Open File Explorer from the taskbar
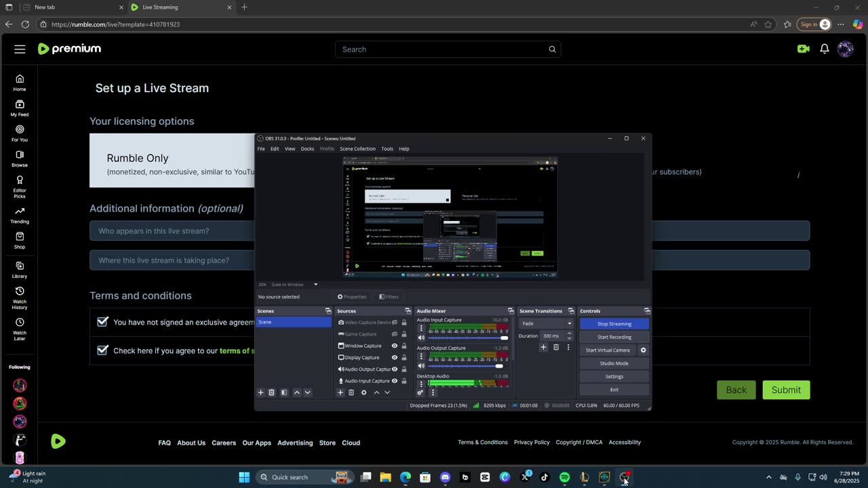 [385, 477]
